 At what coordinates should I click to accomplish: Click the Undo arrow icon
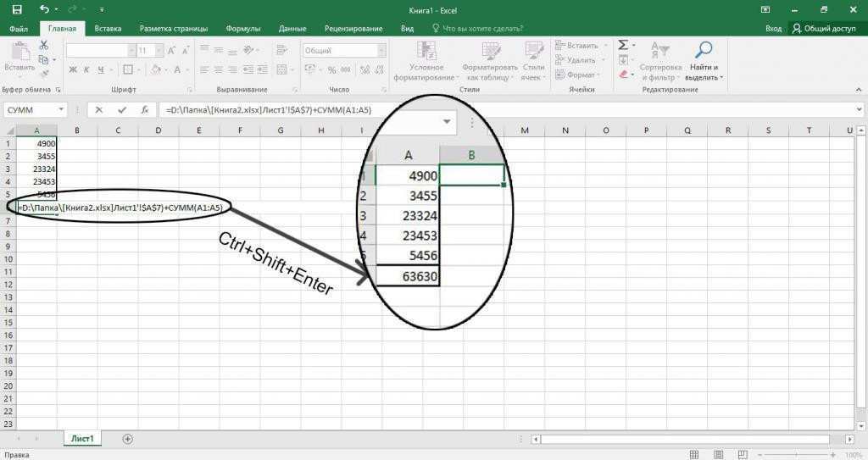(43, 9)
